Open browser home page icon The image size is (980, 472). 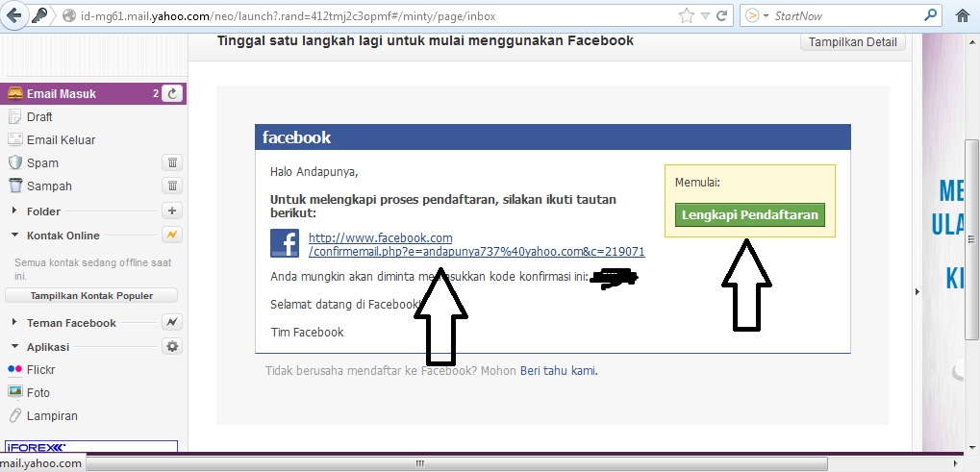point(963,16)
